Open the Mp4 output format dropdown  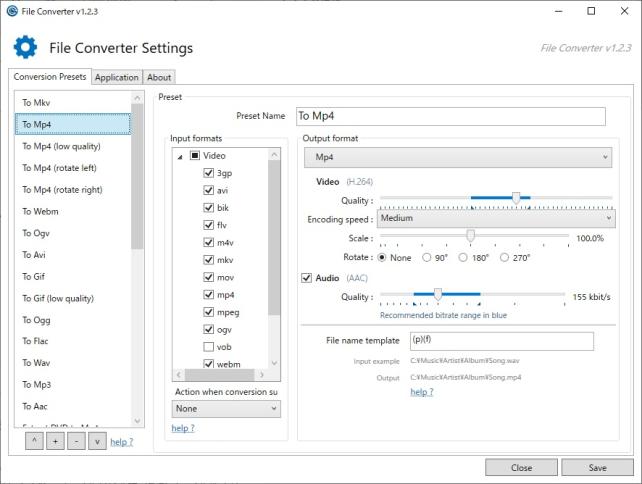(x=458, y=158)
